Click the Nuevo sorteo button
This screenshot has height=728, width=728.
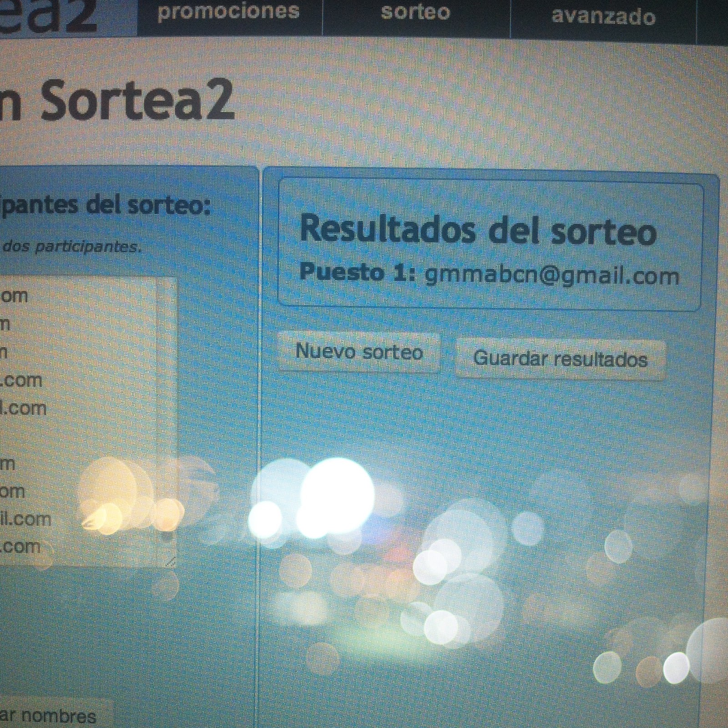[359, 352]
